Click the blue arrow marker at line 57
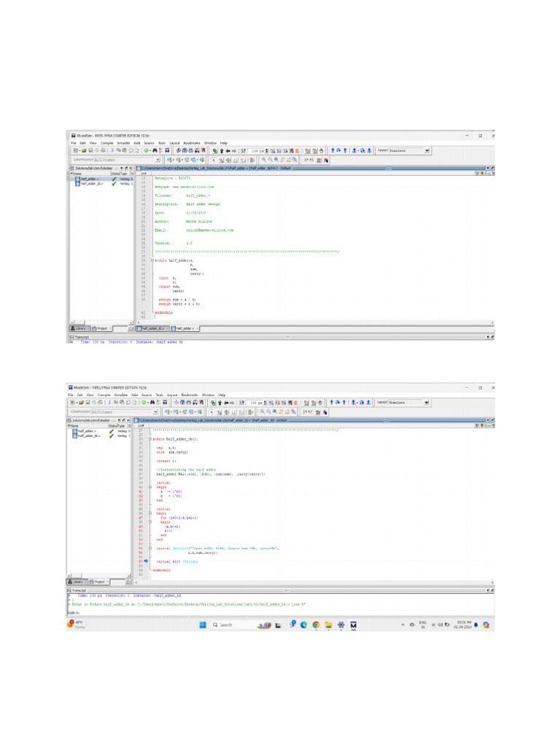560x747 pixels. coord(146,561)
